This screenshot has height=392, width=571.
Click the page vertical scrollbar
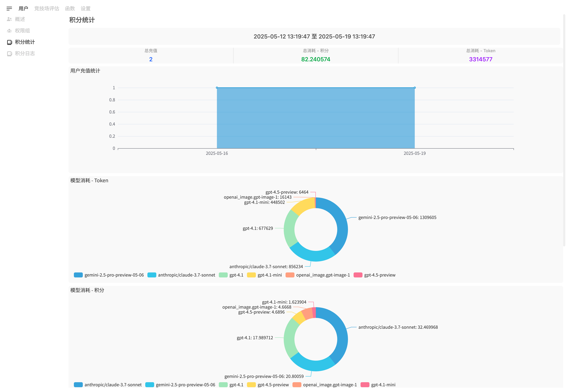click(564, 130)
